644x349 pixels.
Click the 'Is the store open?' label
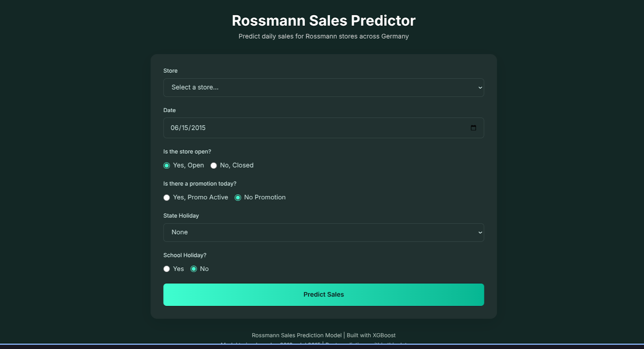click(x=187, y=152)
